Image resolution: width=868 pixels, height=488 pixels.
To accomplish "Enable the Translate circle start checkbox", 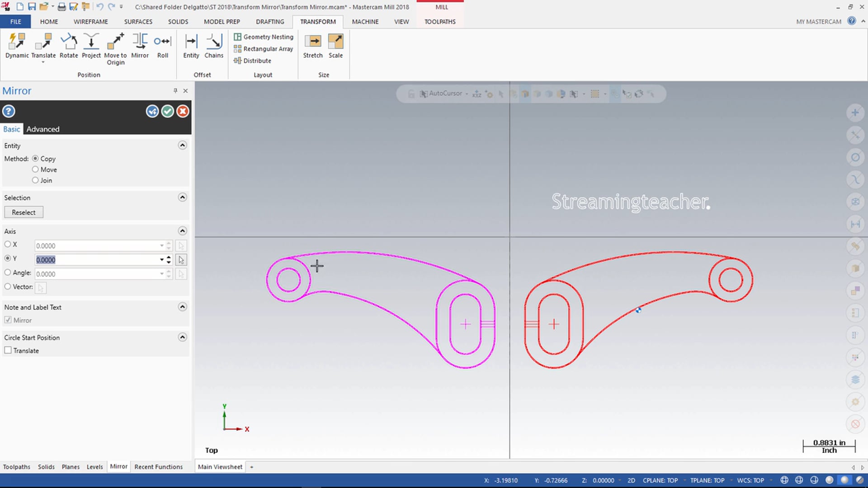I will click(x=8, y=350).
